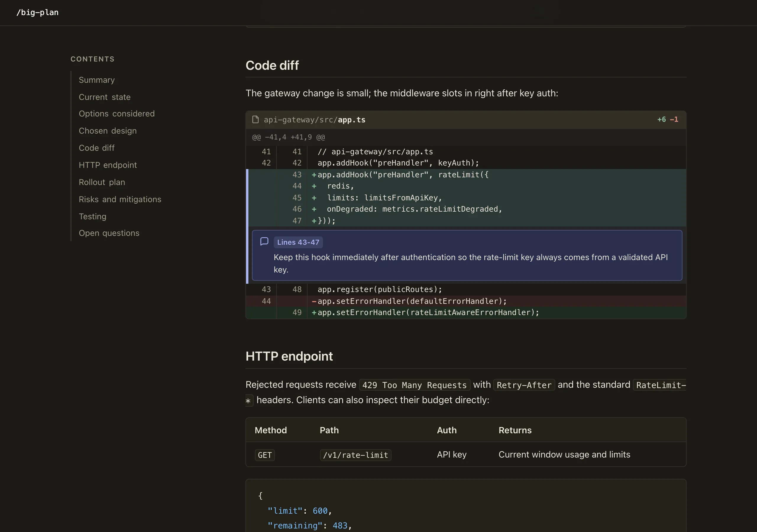Click the Code diff heading

272,65
